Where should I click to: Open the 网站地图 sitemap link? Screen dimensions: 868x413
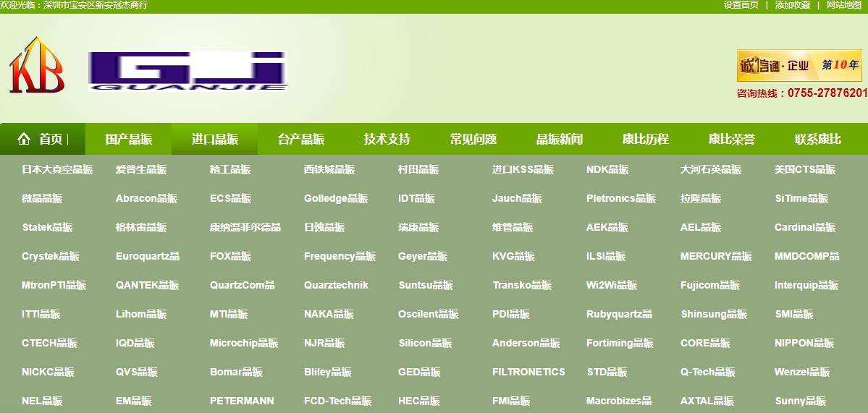tap(844, 5)
